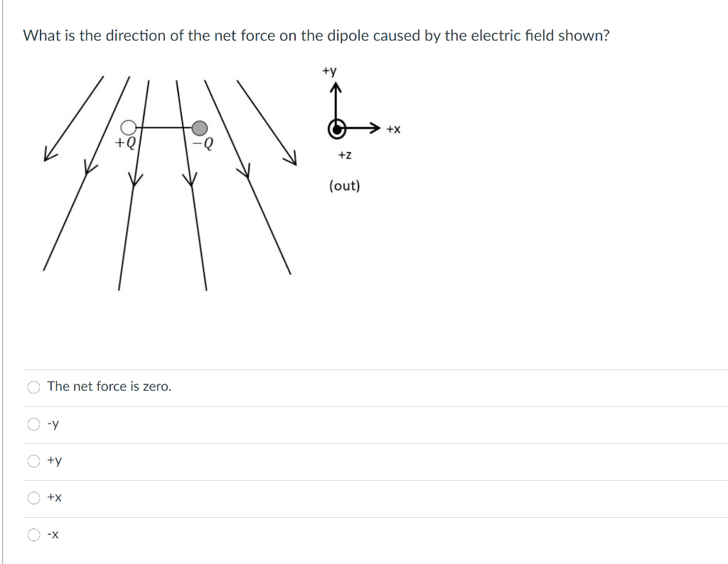
Task: Select the '+x' answer option
Action: [33, 497]
